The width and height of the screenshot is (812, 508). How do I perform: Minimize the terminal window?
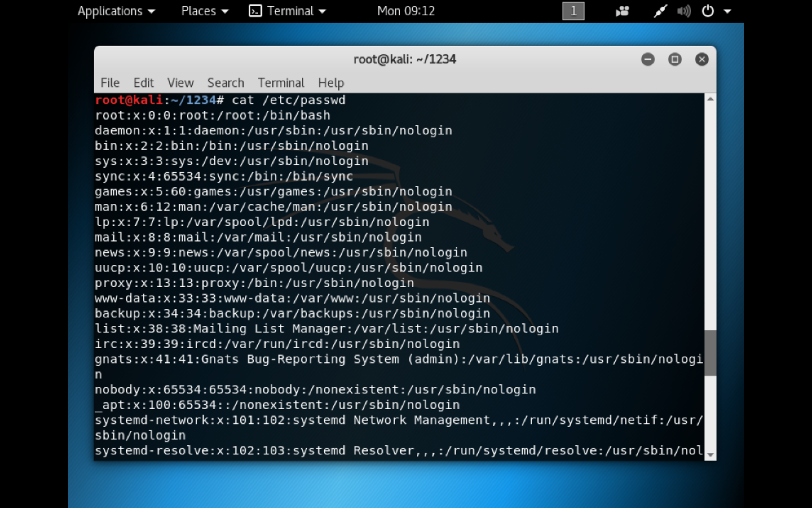coord(648,60)
